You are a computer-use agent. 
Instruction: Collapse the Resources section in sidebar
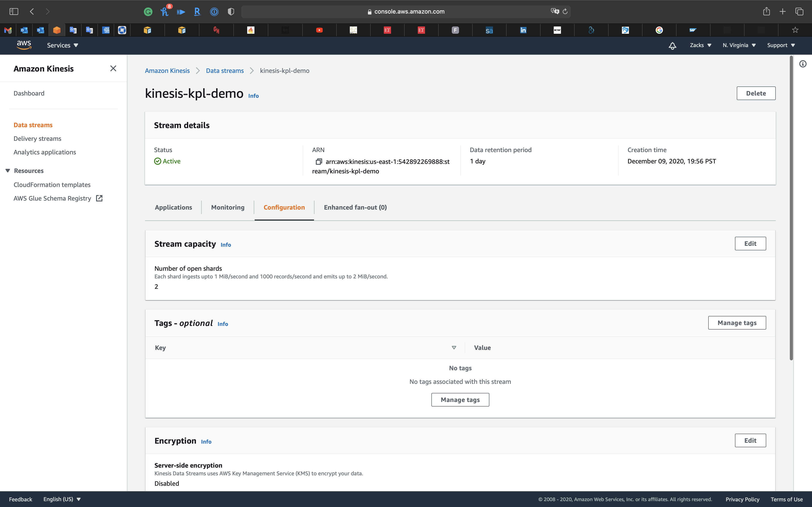point(8,171)
